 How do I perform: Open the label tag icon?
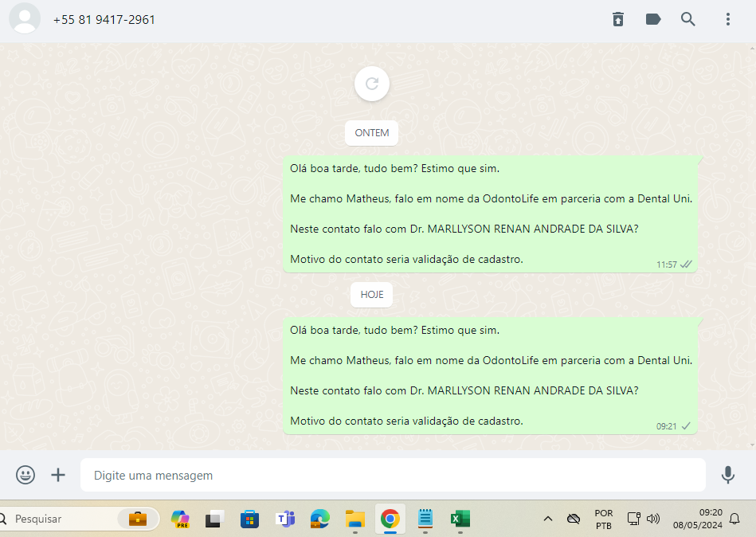pyautogui.click(x=653, y=19)
